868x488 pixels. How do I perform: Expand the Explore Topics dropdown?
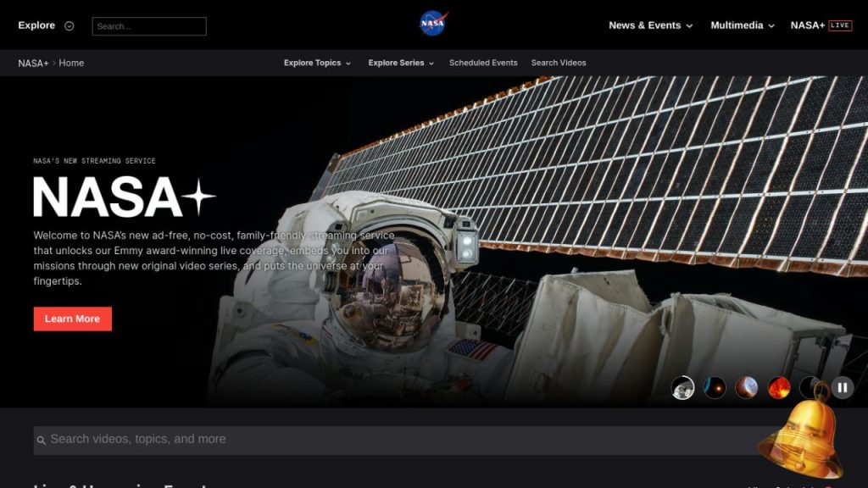pos(317,63)
